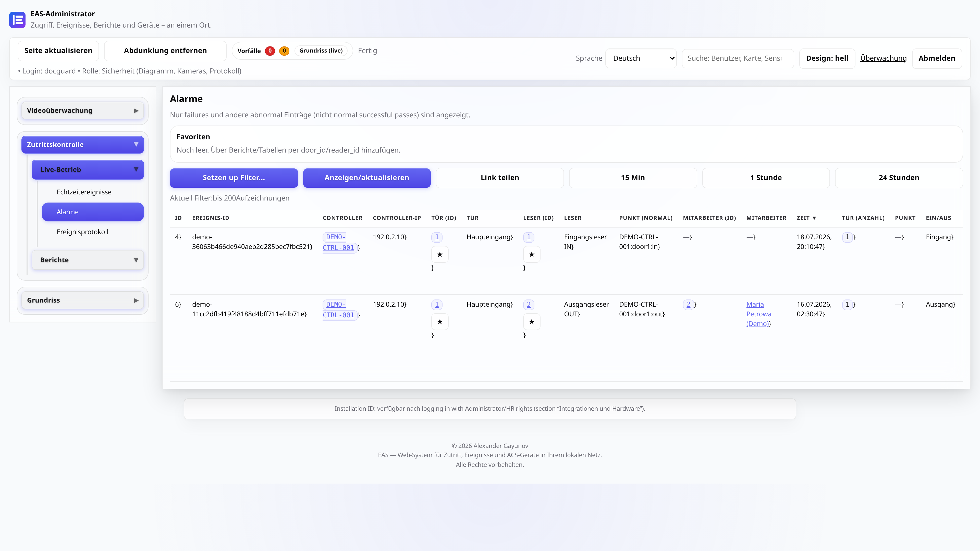Click the red Vorfälle counter badge
Screen dimensions: 980x551
[270, 51]
